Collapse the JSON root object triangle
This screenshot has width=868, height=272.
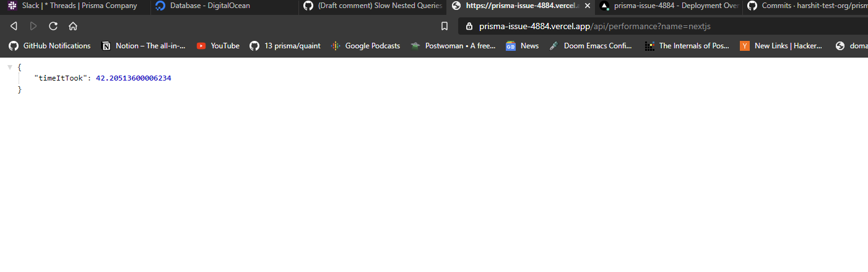point(10,67)
